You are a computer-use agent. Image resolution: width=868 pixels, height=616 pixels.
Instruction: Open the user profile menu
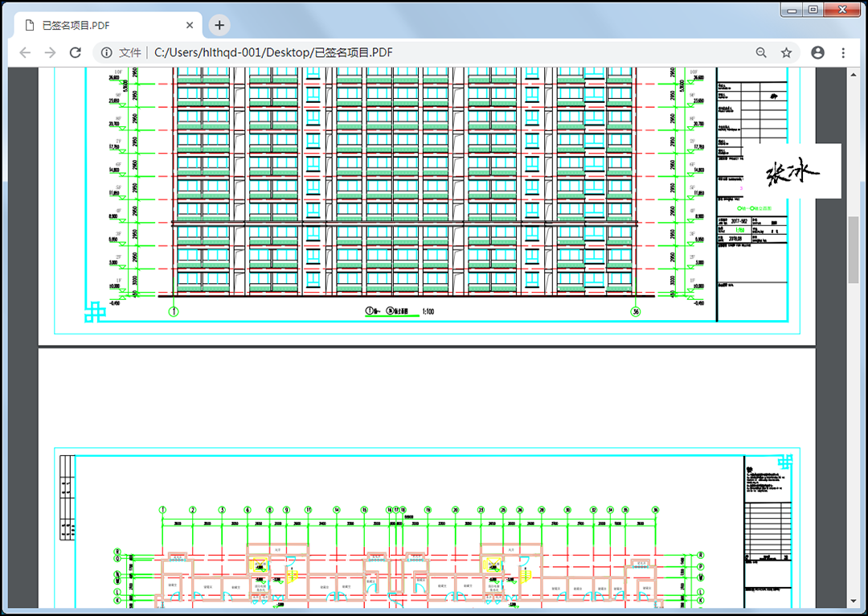(817, 52)
